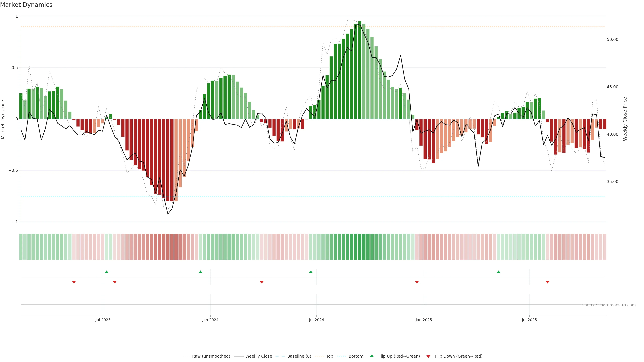This screenshot has width=644, height=362.
Task: Click flip-down triangle between Jan 2024 and Jul 2024
Action: click(262, 282)
